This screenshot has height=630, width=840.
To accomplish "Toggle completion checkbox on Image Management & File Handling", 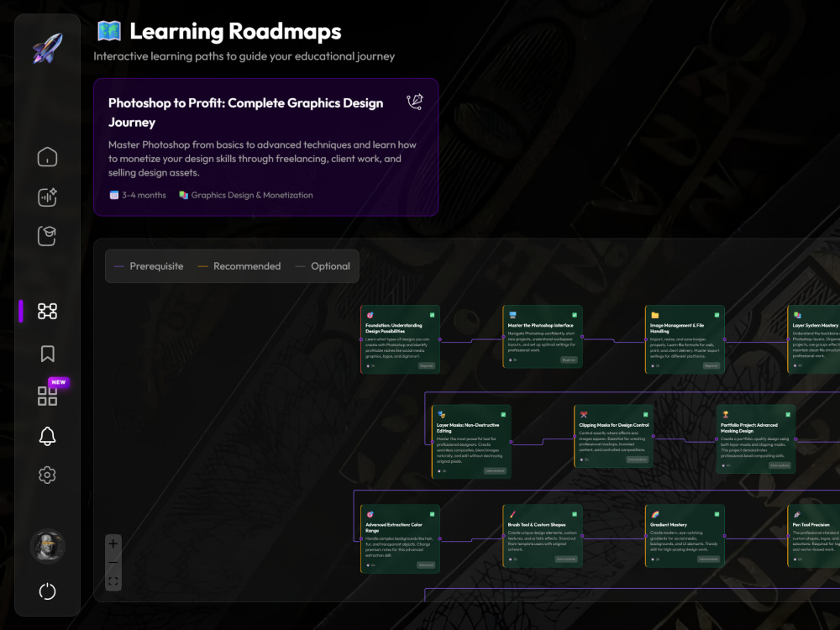I will click(717, 315).
